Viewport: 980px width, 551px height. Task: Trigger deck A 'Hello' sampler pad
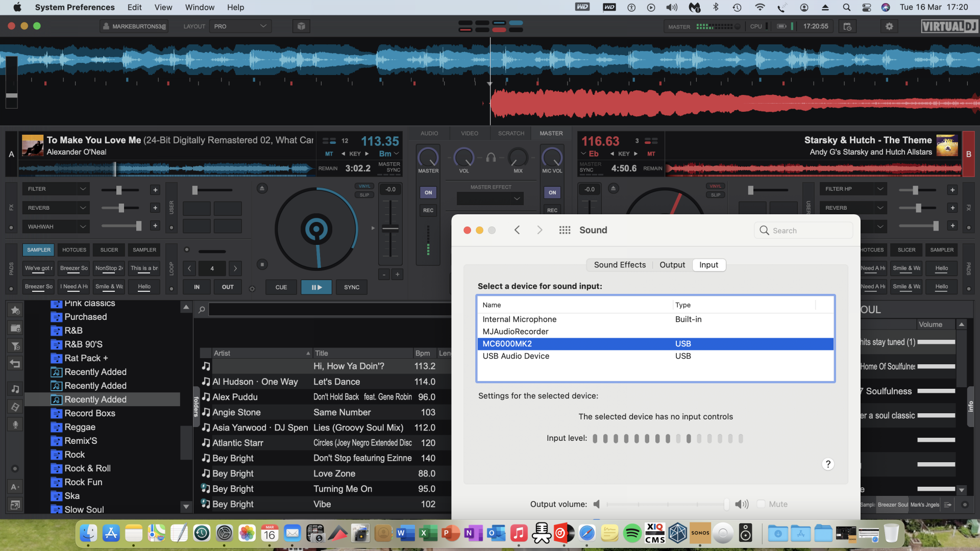144,287
